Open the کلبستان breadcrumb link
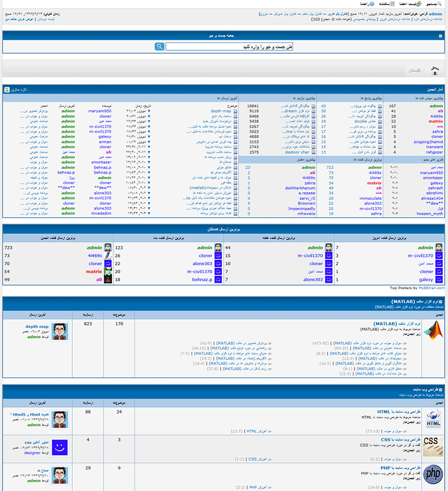This screenshot has width=448, height=491. pyautogui.click(x=414, y=71)
